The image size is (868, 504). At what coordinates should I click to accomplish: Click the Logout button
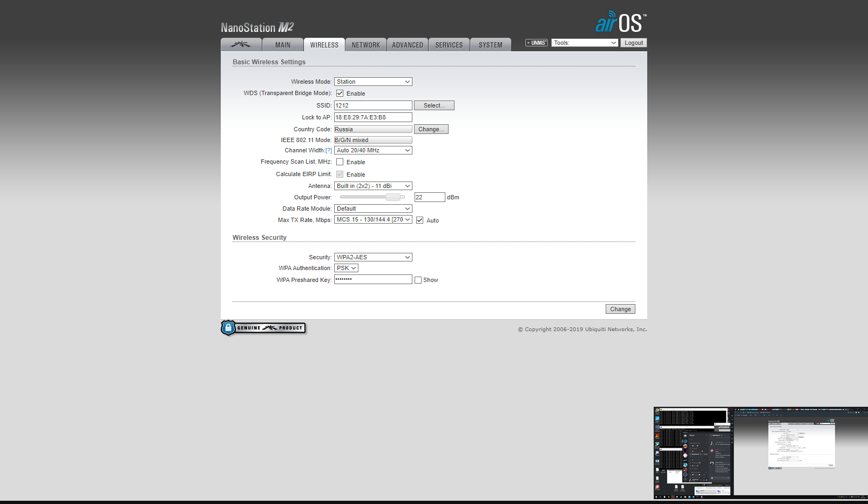coord(634,43)
